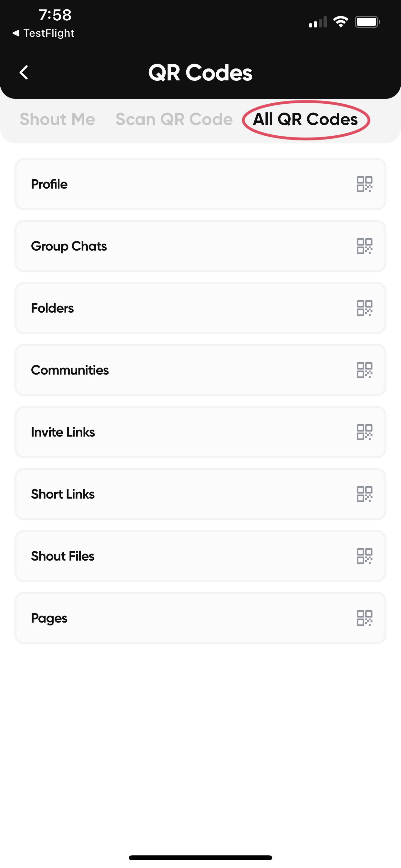
Task: Select the Group Chats label
Action: 69,246
